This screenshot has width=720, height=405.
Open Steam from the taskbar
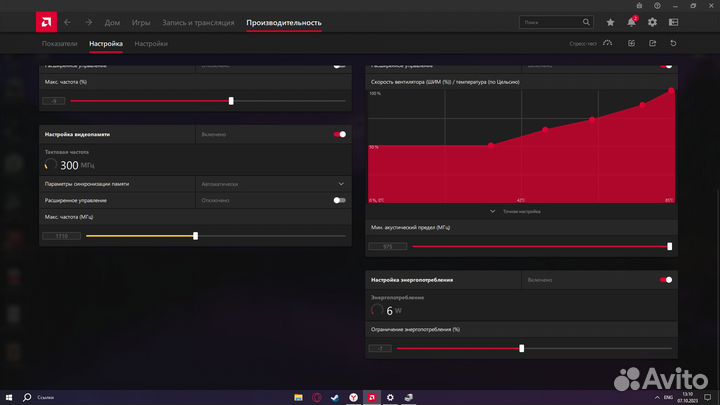click(x=335, y=397)
